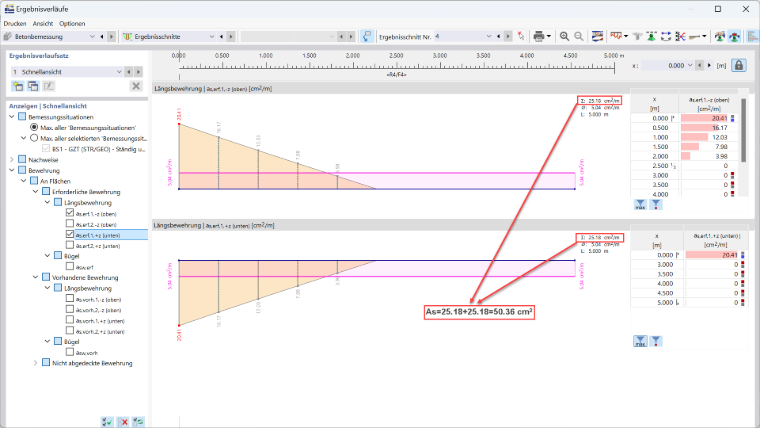Click the mirror section icon
760x428 pixels.
(x=681, y=36)
